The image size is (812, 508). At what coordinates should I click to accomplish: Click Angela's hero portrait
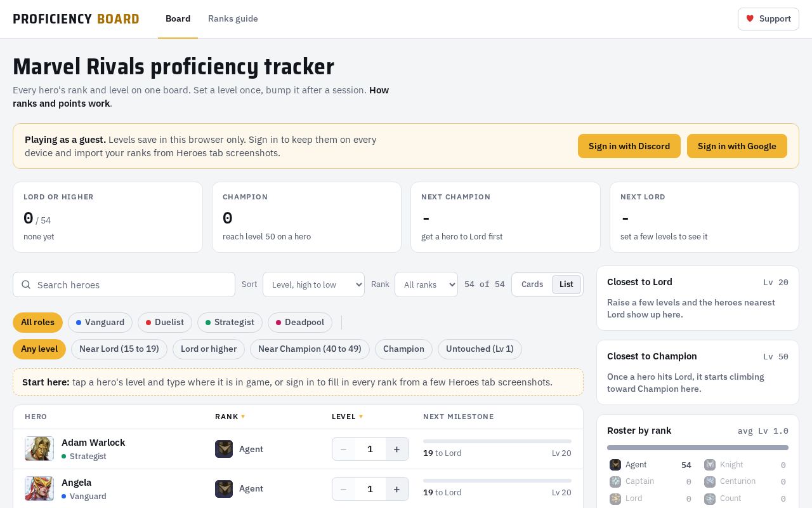pos(39,489)
